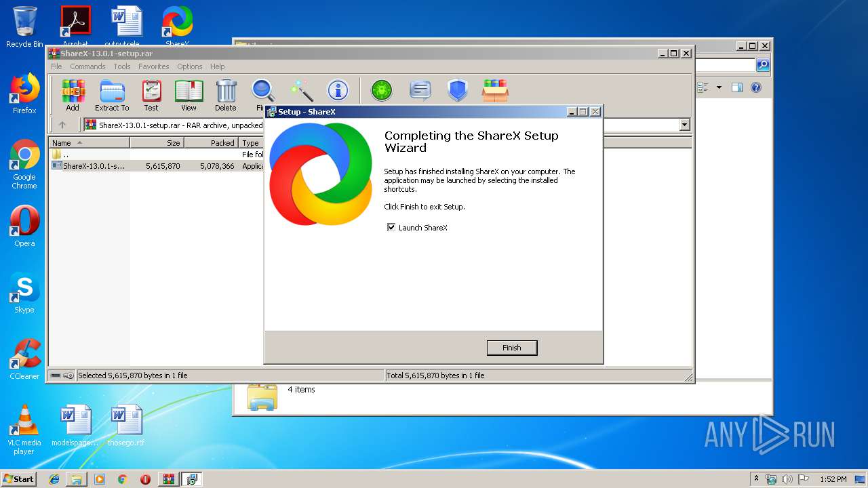Open the Favorites menu

coord(154,66)
